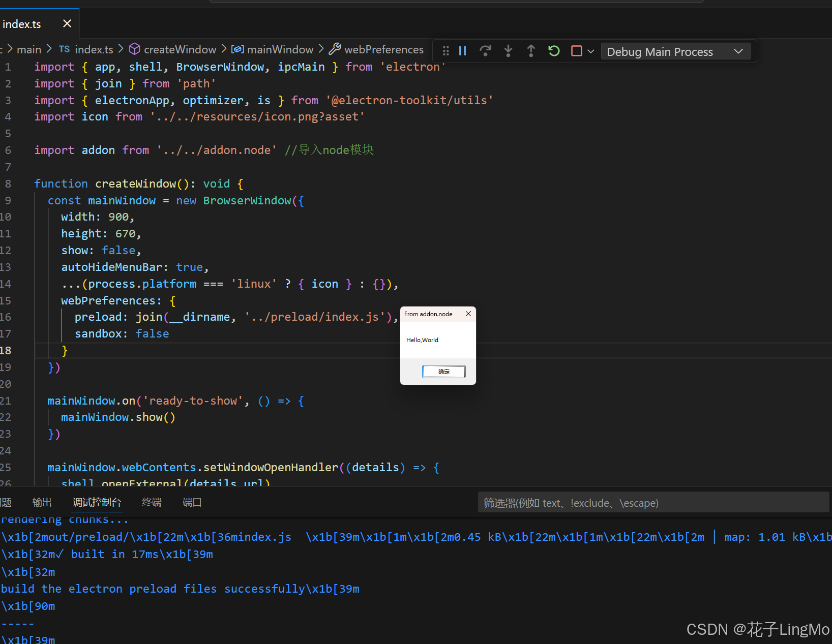Click the createWindow function name on line 8
The image size is (832, 644).
[x=135, y=183]
